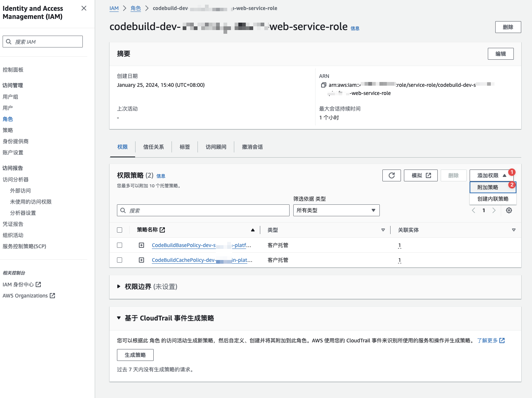532x398 pixels.
Task: Click the 模拟 policy simulator button
Action: [421, 175]
